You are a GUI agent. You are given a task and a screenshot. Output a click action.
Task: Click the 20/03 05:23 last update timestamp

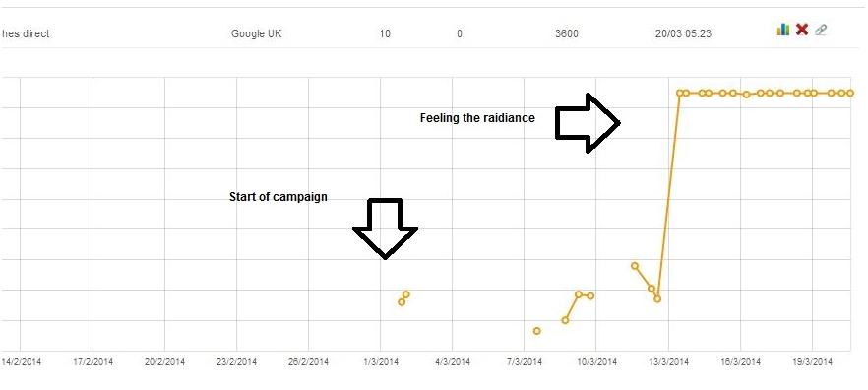(683, 33)
